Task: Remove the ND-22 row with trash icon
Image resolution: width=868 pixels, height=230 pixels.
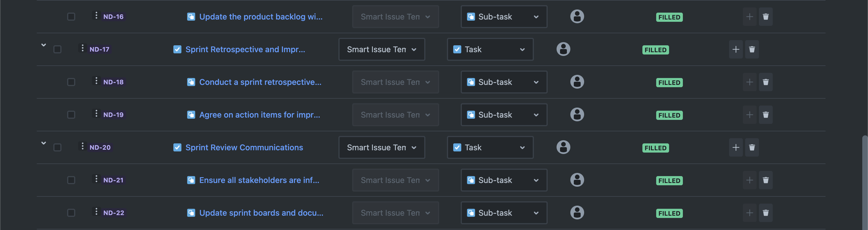Action: (765, 213)
